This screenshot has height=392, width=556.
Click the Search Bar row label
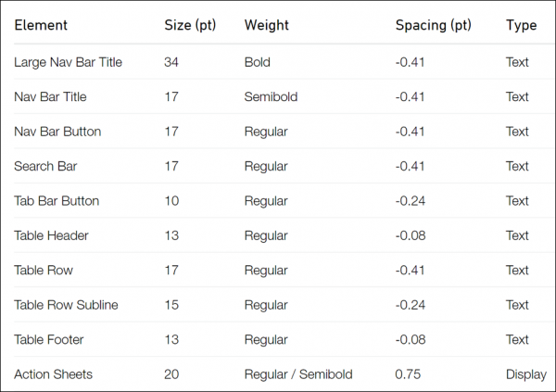point(45,166)
